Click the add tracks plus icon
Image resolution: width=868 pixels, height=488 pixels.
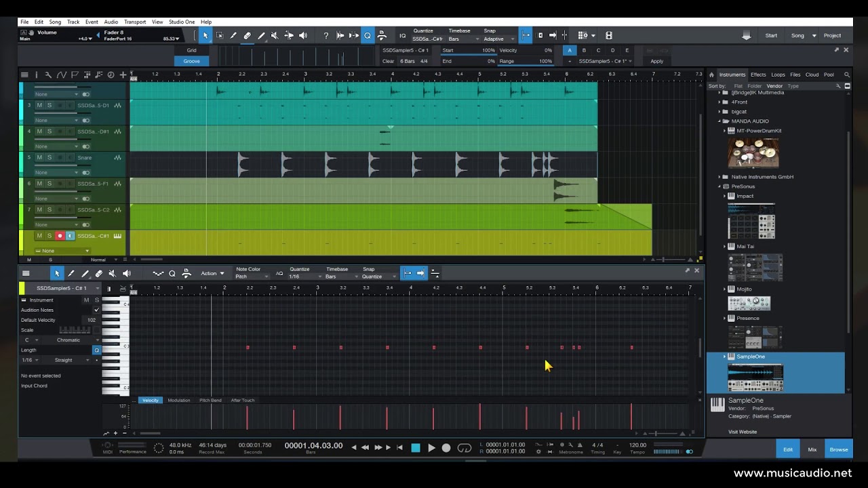(123, 75)
